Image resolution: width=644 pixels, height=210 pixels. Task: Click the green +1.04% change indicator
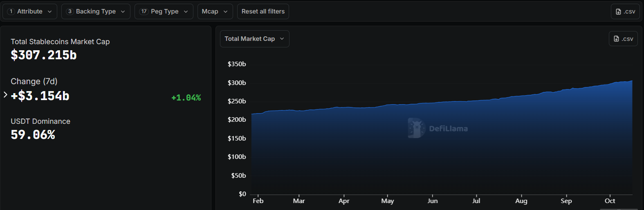[186, 98]
